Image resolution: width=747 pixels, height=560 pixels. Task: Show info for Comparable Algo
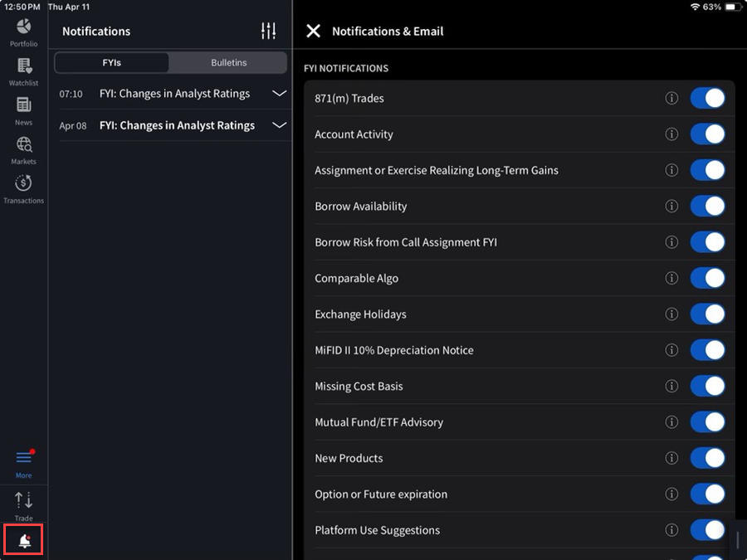(x=671, y=278)
